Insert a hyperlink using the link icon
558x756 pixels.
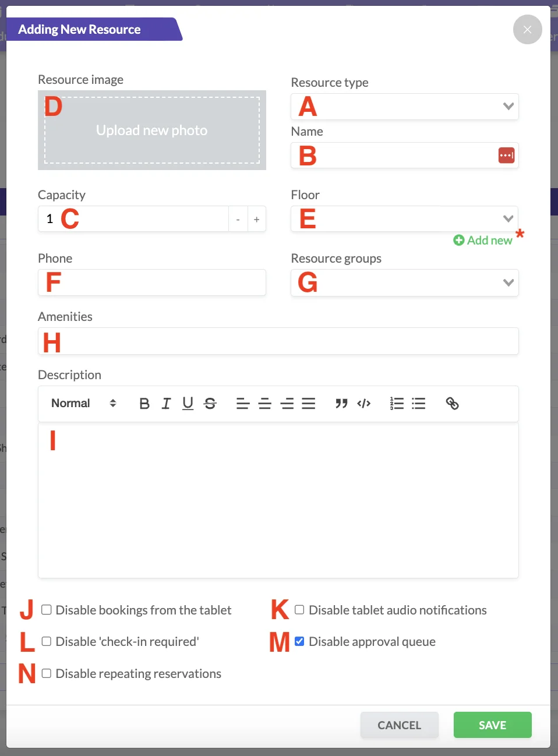pos(452,404)
